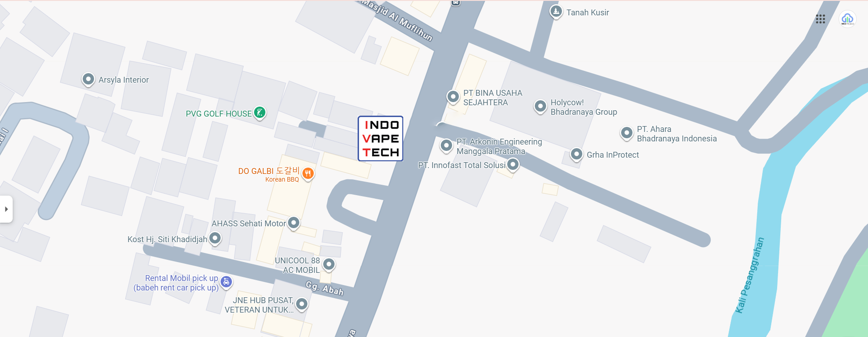Click the PT. Innofast Total Solusi pin

tap(513, 164)
